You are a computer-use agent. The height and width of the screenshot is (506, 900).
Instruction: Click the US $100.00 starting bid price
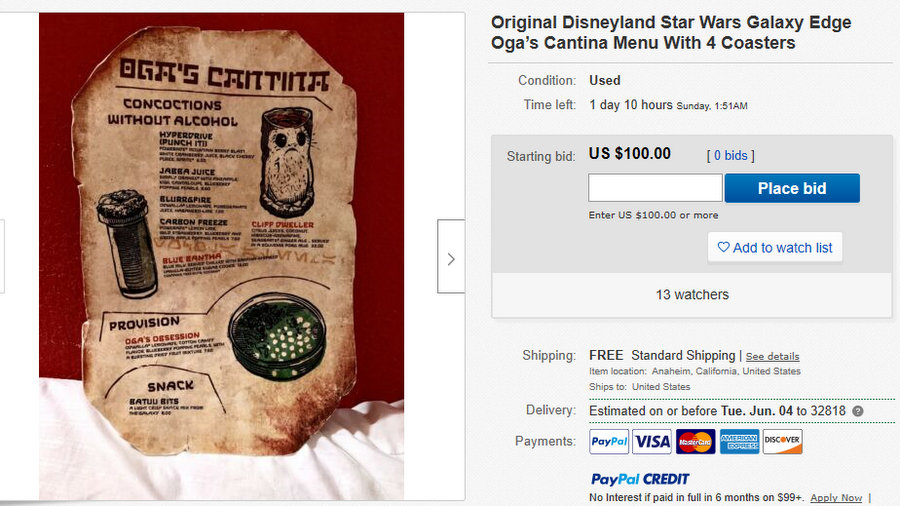(630, 154)
